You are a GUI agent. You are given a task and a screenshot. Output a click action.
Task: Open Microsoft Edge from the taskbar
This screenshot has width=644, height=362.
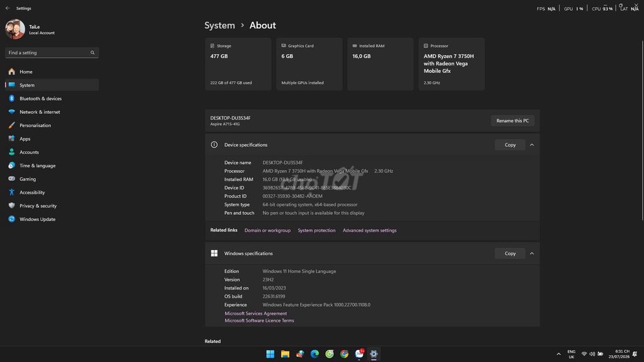click(x=314, y=354)
